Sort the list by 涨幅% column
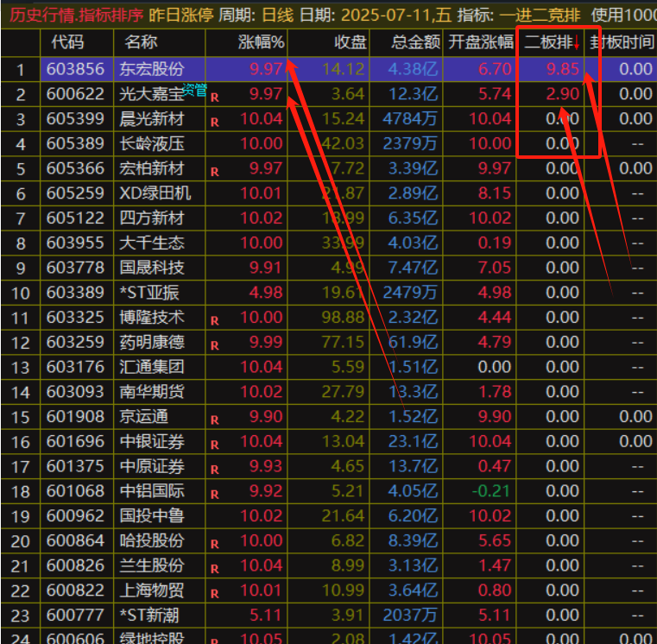The image size is (657, 644). tap(261, 42)
